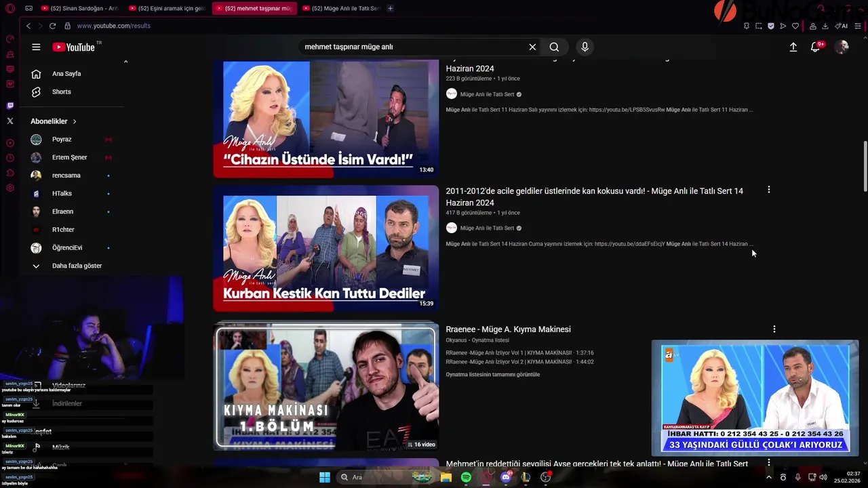Open 'Okyanus - Oynatma listesi' link
The image size is (868, 488).
477,340
